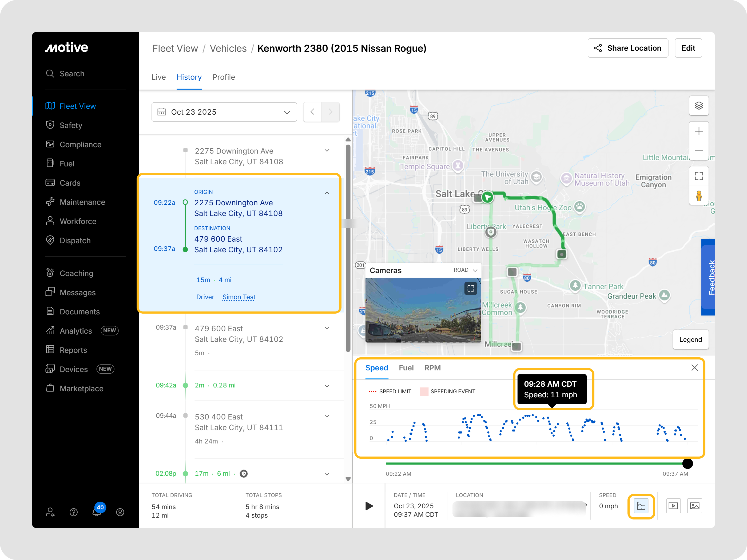Click the trip timeline slider handle
The image size is (747, 560).
pyautogui.click(x=687, y=463)
